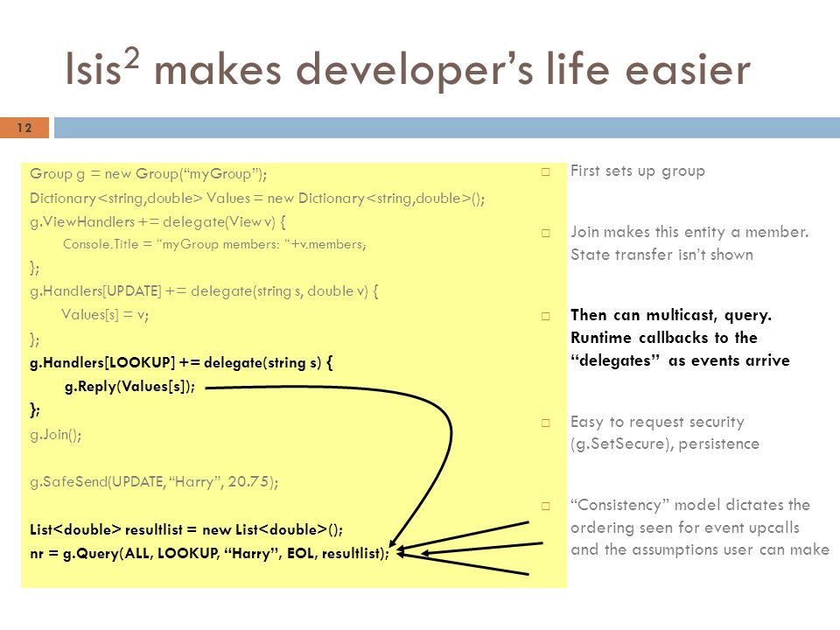Click the slide title "Isis2 makes developer's life easier"
The width and height of the screenshot is (840, 630).
407,68
